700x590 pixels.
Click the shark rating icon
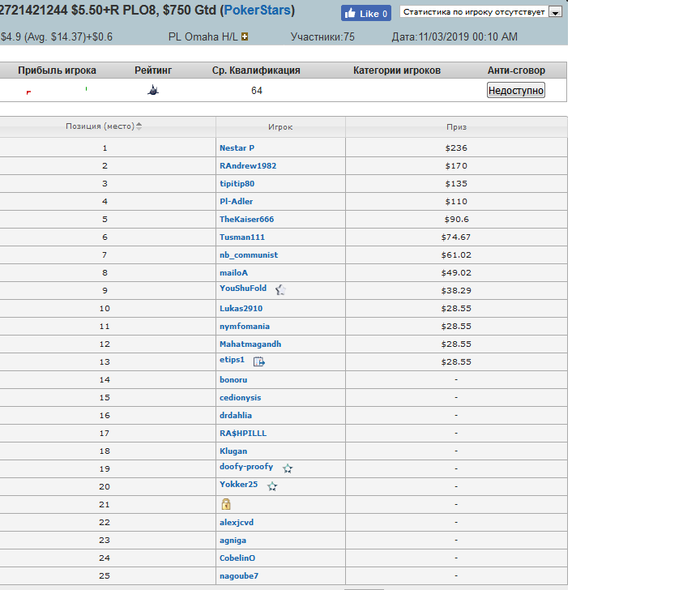click(x=153, y=90)
